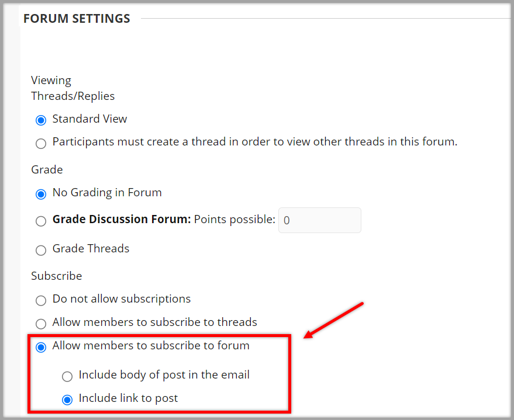This screenshot has height=420, width=514.
Task: Select allow members to subscribe to forum
Action: click(40, 347)
